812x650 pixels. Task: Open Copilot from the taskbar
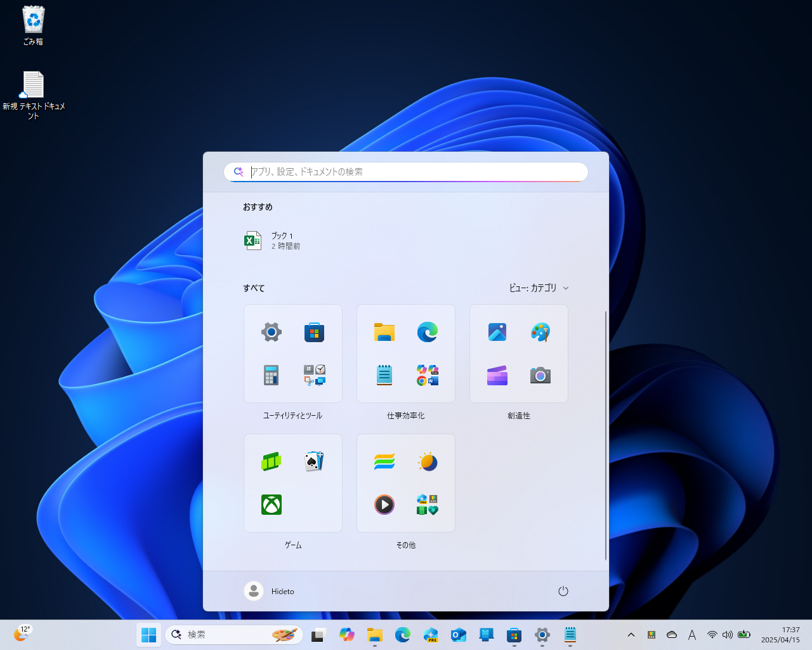[x=346, y=635]
